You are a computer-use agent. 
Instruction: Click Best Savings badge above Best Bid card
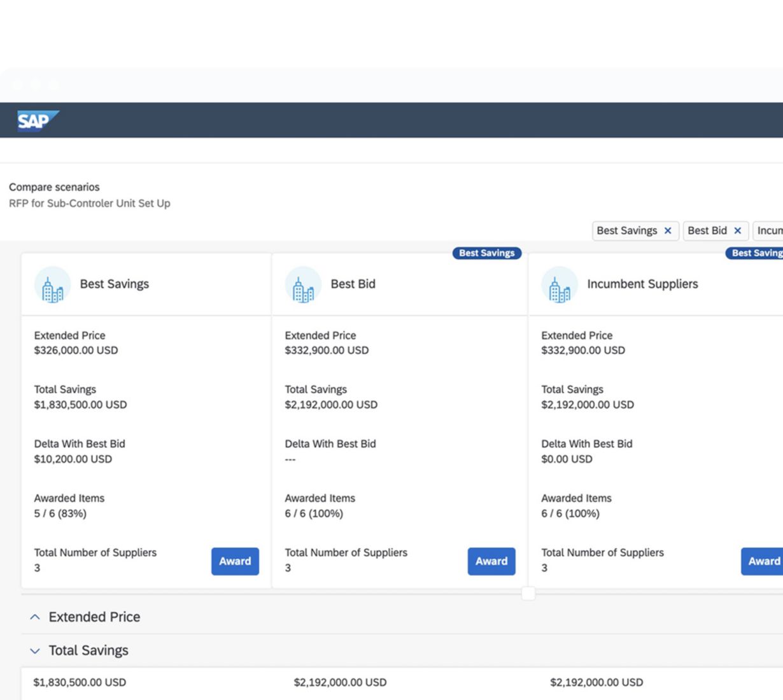[486, 253]
